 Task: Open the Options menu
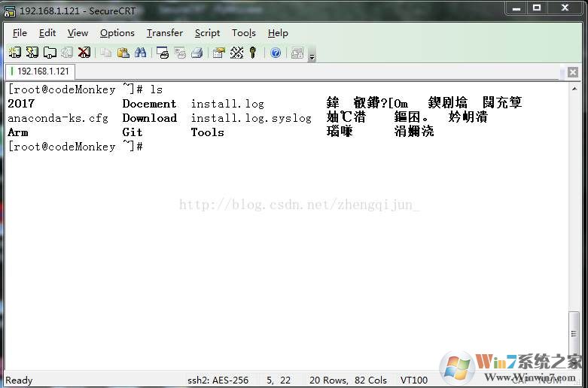(x=117, y=33)
